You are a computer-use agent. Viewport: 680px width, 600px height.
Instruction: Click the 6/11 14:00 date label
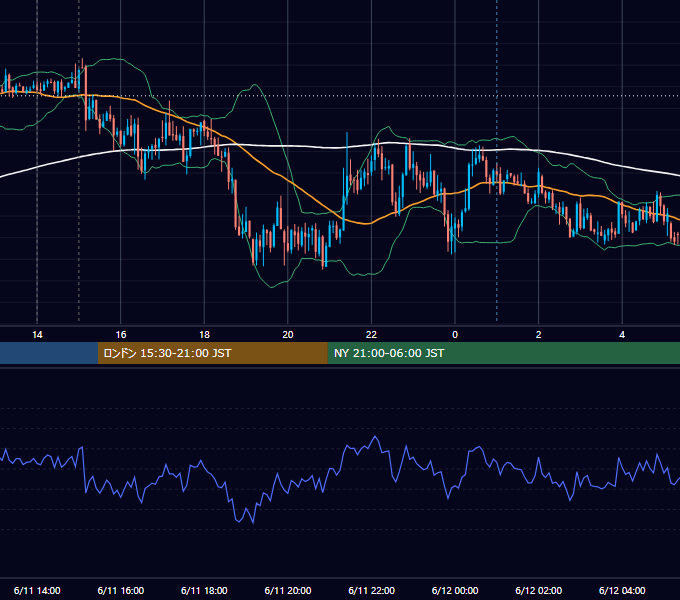[37, 590]
